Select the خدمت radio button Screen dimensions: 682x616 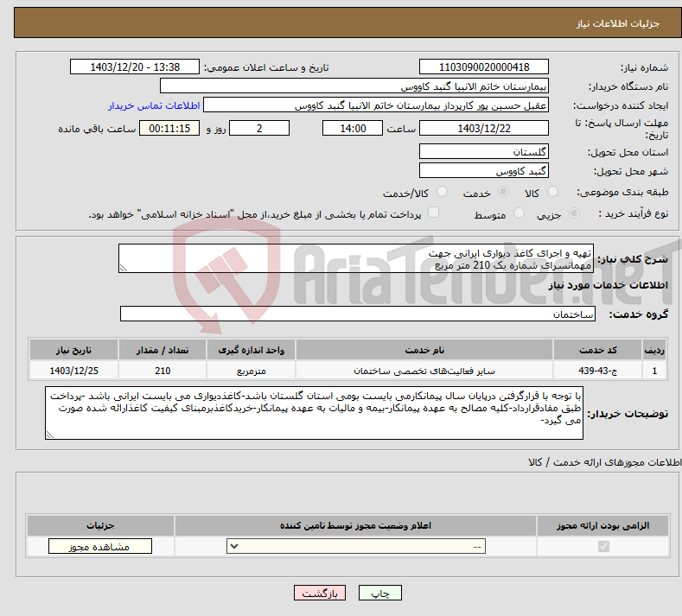(x=503, y=192)
